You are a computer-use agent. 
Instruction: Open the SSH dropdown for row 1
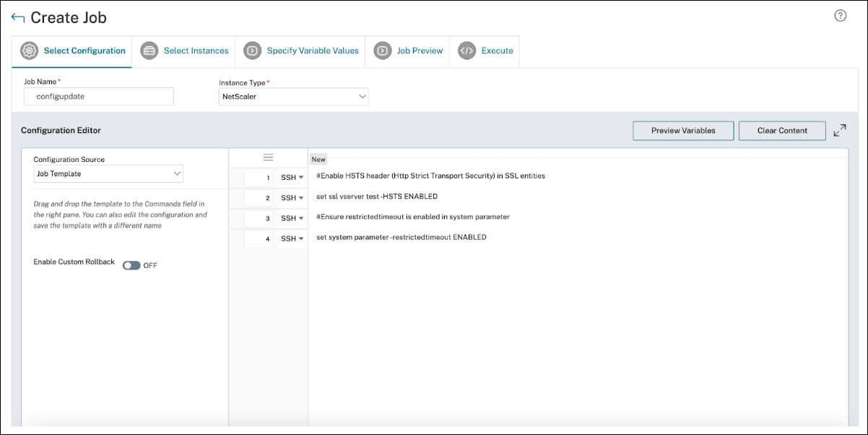[292, 177]
